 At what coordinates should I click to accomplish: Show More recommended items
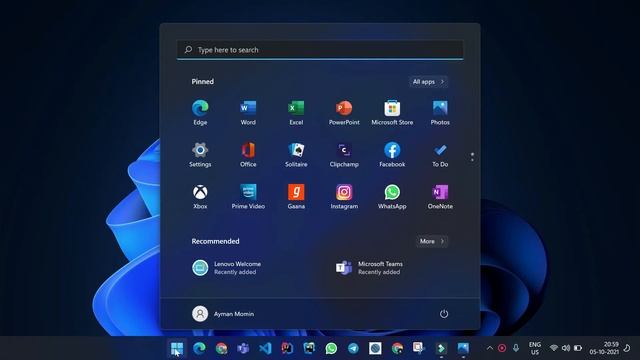[x=432, y=241]
